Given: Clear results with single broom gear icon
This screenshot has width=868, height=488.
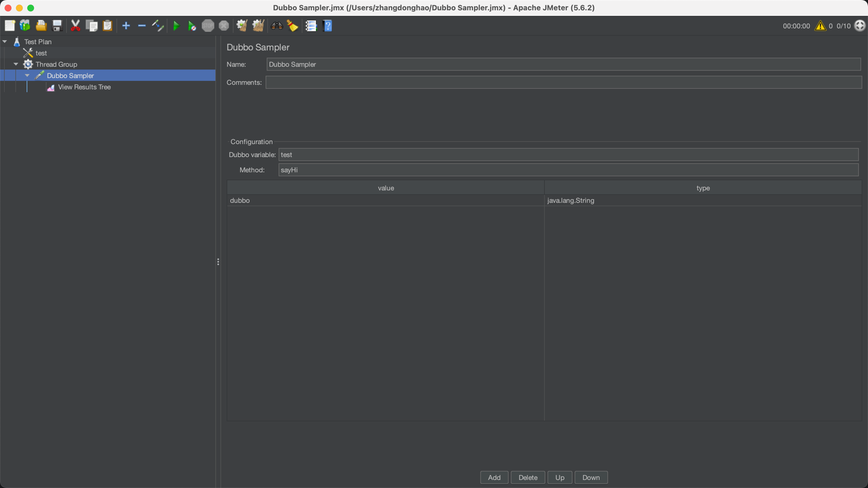Looking at the screenshot, I should 242,25.
